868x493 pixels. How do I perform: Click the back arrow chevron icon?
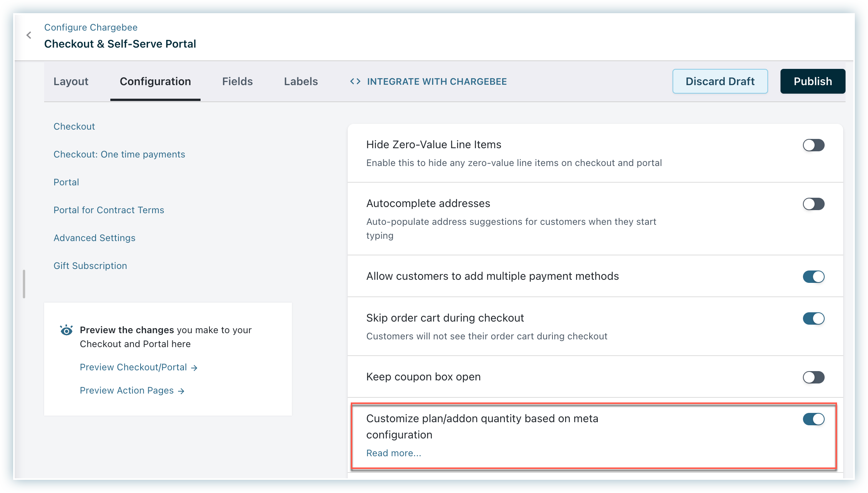[x=29, y=35]
